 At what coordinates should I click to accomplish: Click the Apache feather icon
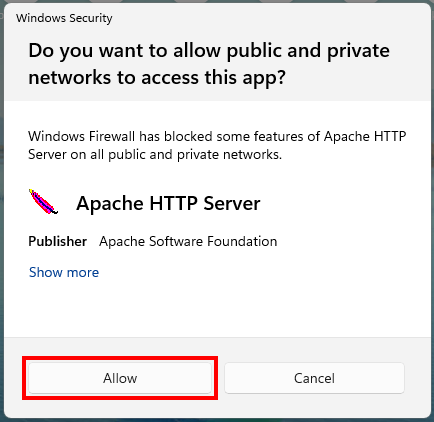[43, 202]
